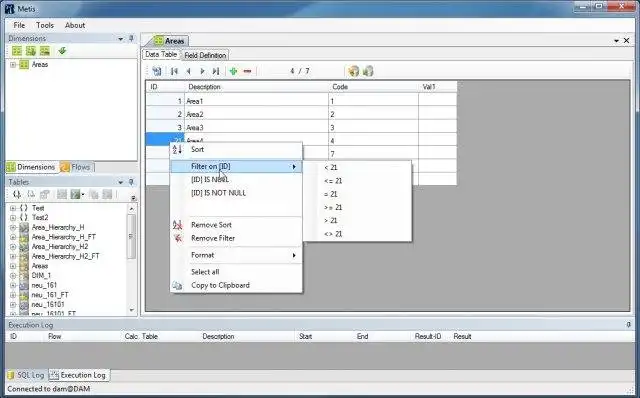
Task: Add a new row with green plus icon
Action: [x=233, y=71]
